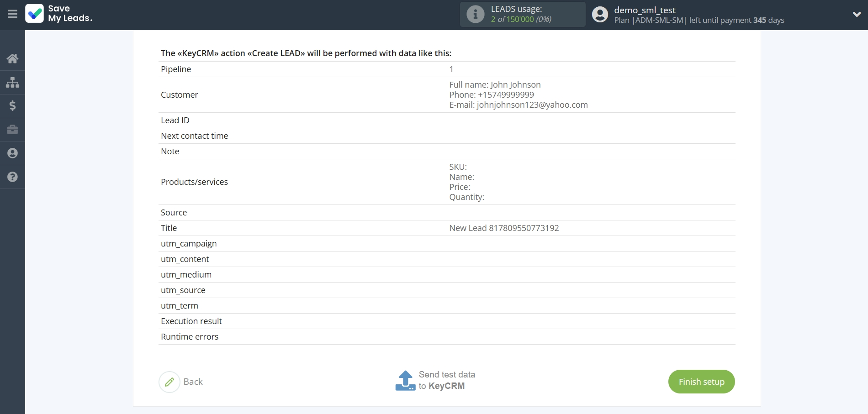This screenshot has height=414, width=868.
Task: Open the user profile icon in sidebar
Action: [12, 153]
